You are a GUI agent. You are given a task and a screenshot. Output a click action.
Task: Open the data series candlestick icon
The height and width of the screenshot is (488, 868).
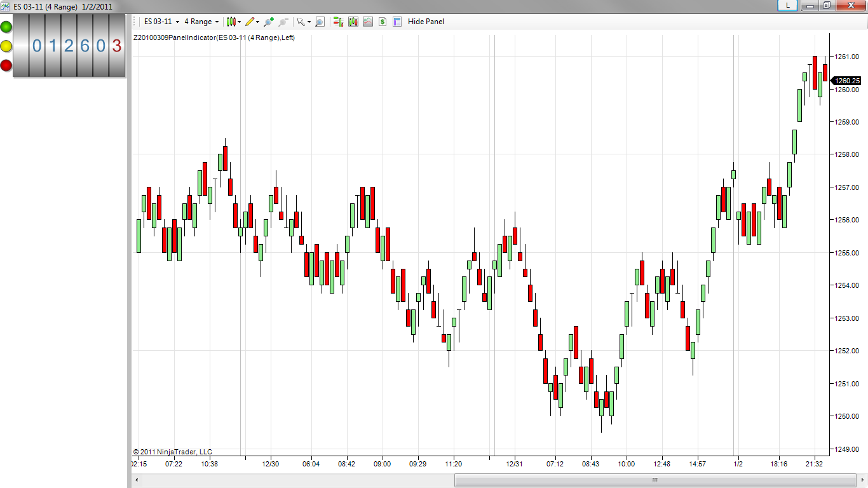pyautogui.click(x=353, y=22)
